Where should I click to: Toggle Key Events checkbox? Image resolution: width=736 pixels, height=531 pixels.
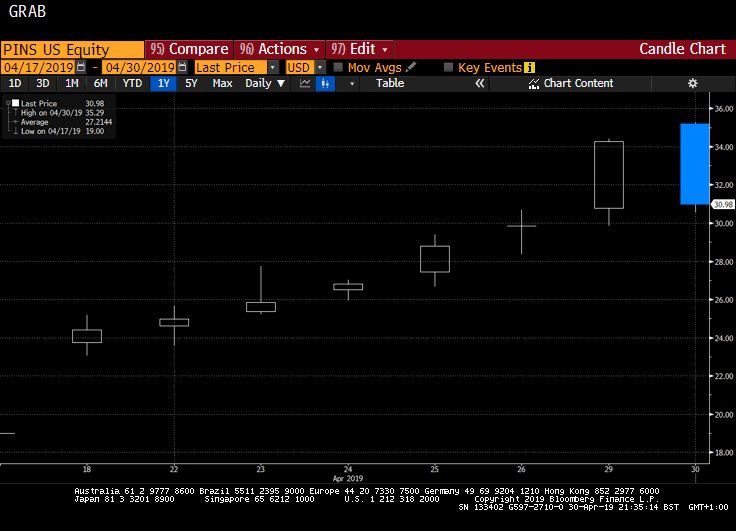(x=448, y=67)
